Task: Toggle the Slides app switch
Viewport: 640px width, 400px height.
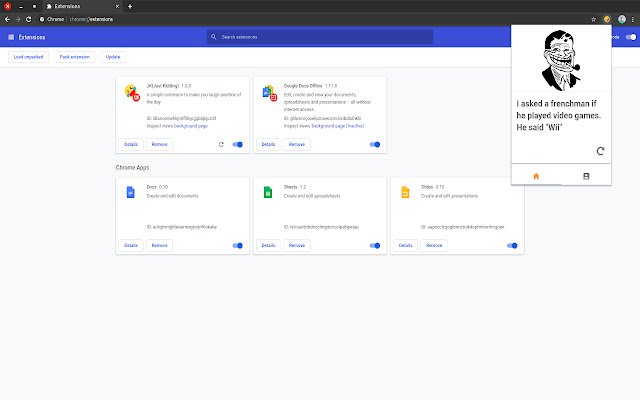Action: click(512, 246)
